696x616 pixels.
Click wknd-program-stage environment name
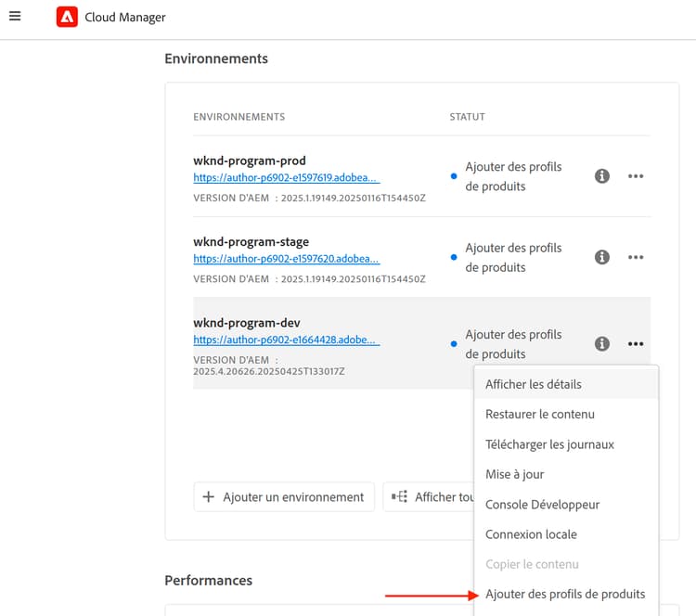coord(251,242)
